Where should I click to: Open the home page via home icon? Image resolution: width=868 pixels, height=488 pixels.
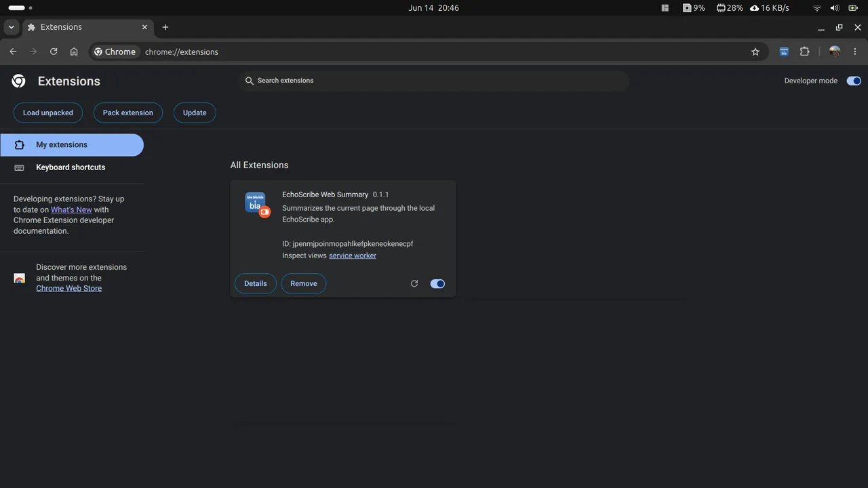tap(74, 52)
